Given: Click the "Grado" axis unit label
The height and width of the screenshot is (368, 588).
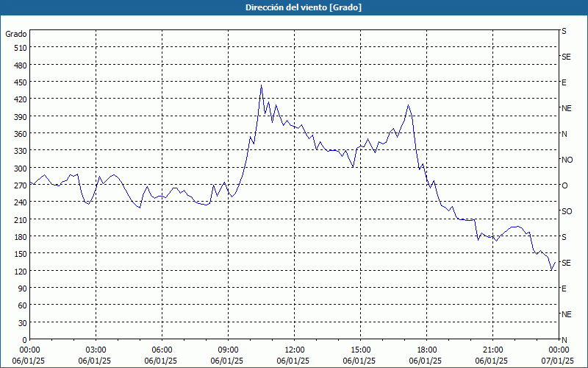Looking at the screenshot, I should [x=15, y=34].
